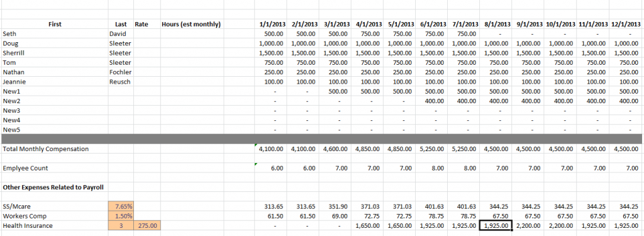Select Workers Comp 67.50 under 11/1/2013
The image size is (644, 236).
pos(592,216)
